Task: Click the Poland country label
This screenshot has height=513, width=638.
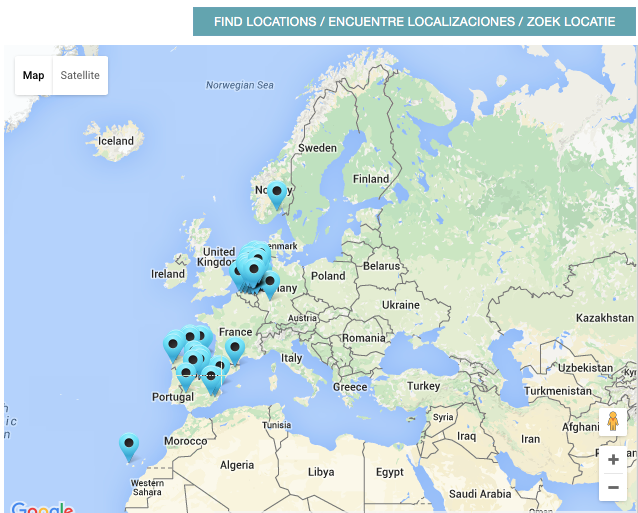Action: click(328, 276)
